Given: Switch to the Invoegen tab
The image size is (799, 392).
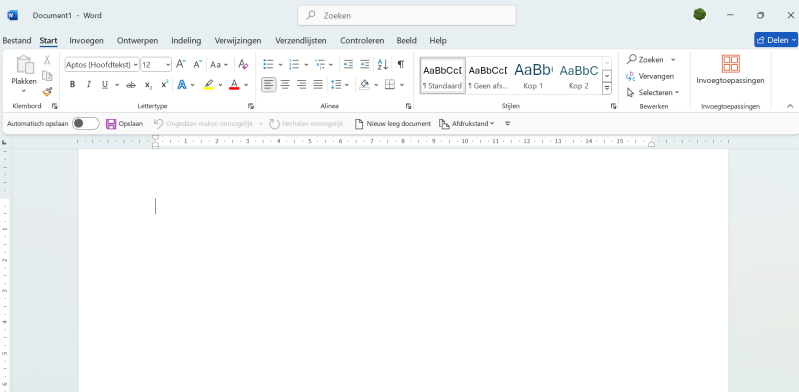Looking at the screenshot, I should (x=87, y=40).
